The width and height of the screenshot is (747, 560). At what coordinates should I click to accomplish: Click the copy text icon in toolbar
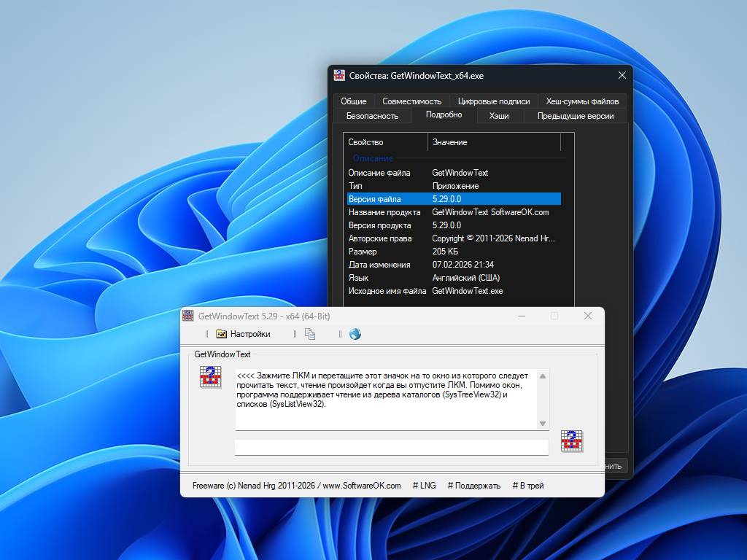click(310, 334)
